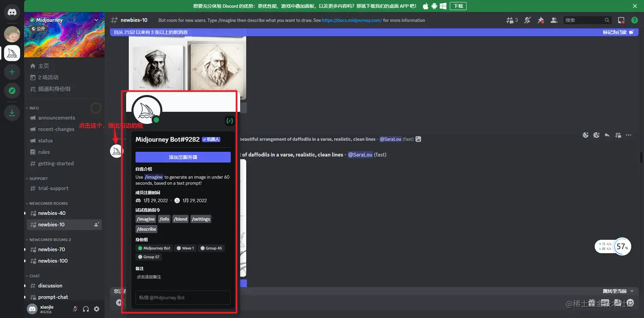Add reaction emoji on hovered message
This screenshot has height=318, width=644.
pos(586,135)
